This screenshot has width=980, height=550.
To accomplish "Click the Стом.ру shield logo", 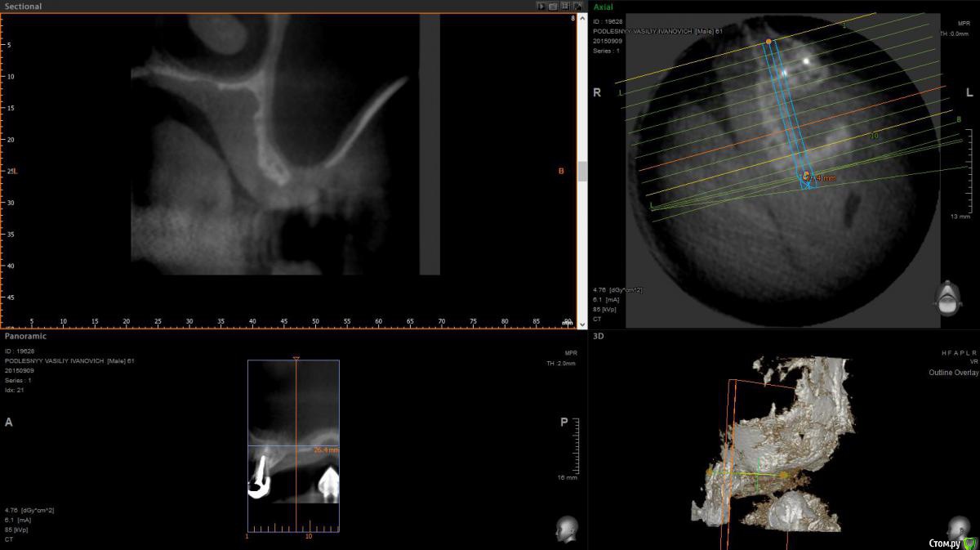I will [x=969, y=543].
